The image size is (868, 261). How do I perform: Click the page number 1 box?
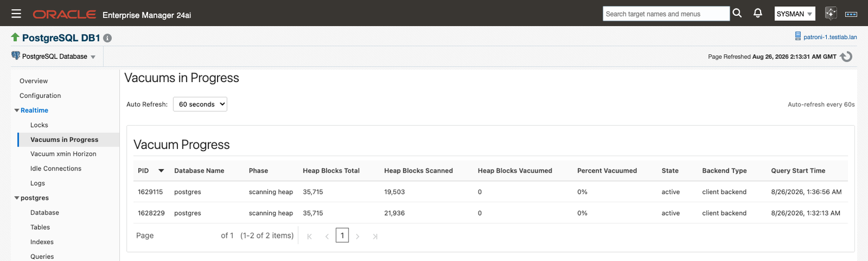(x=342, y=236)
